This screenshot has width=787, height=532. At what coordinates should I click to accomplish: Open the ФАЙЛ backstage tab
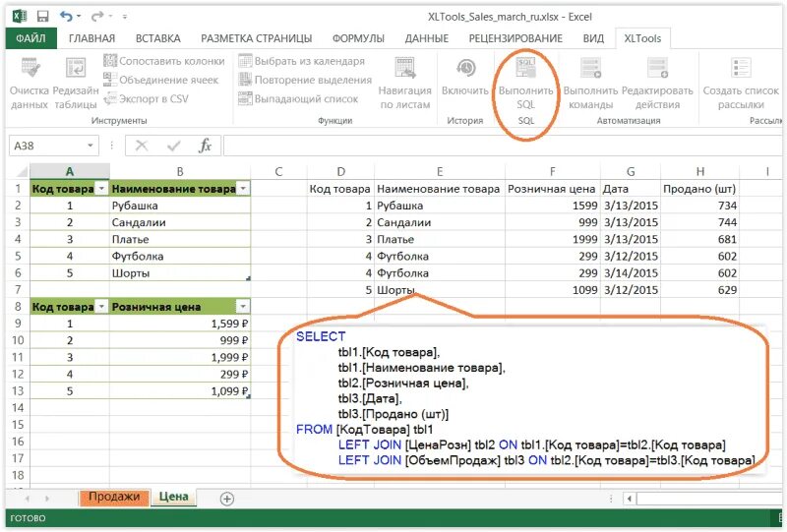coord(30,38)
